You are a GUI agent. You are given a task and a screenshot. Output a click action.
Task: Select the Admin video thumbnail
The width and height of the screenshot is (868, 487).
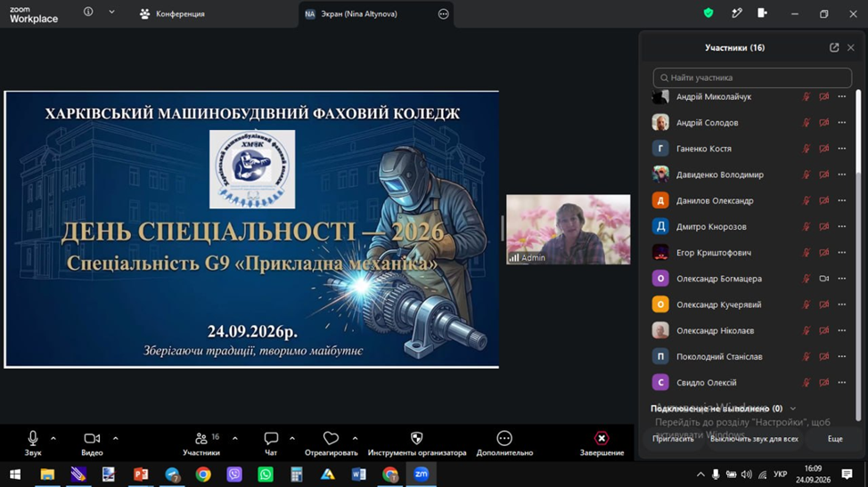568,230
